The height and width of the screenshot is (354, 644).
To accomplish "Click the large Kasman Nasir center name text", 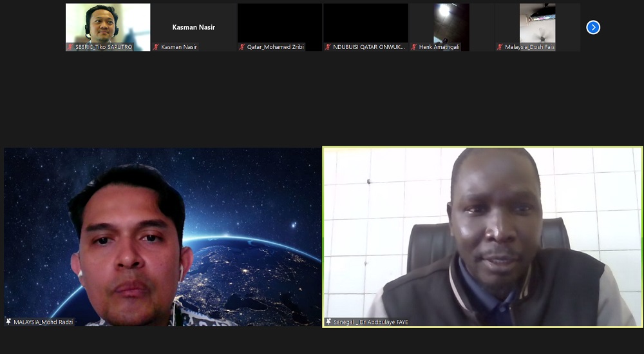I will tap(193, 27).
